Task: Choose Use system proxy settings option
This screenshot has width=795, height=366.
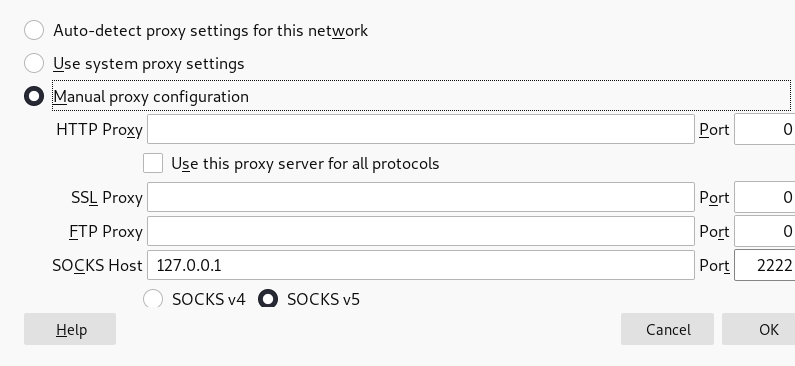Action: [34, 63]
